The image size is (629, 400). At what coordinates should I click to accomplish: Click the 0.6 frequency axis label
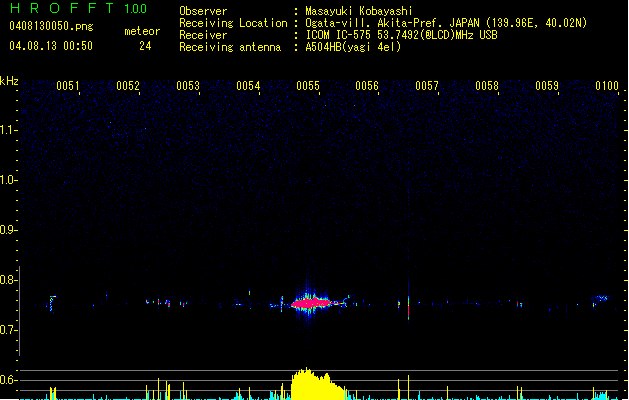click(8, 380)
